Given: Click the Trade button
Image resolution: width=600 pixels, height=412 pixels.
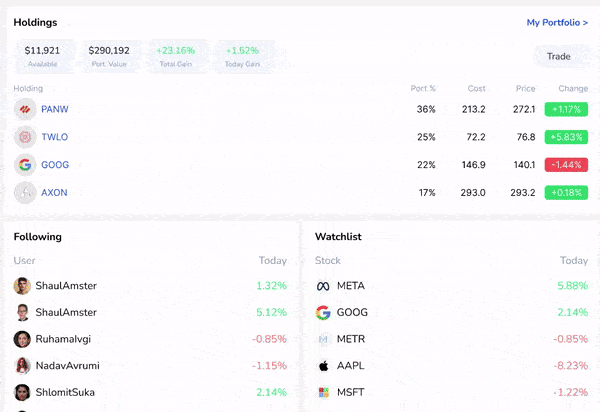Looking at the screenshot, I should tap(559, 56).
